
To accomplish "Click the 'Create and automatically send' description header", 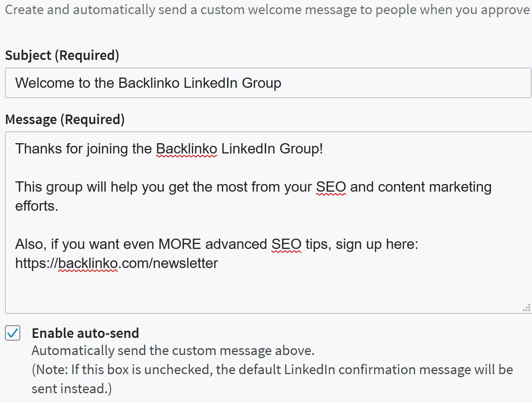I will click(268, 10).
